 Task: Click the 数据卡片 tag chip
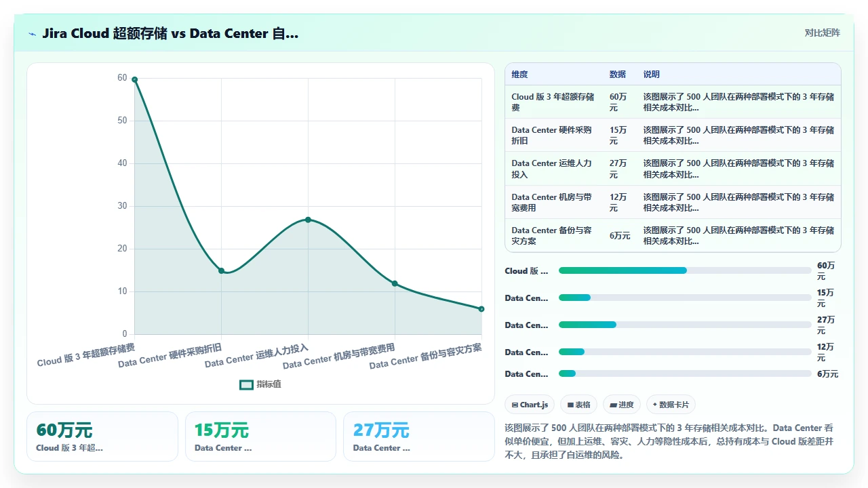[671, 405]
